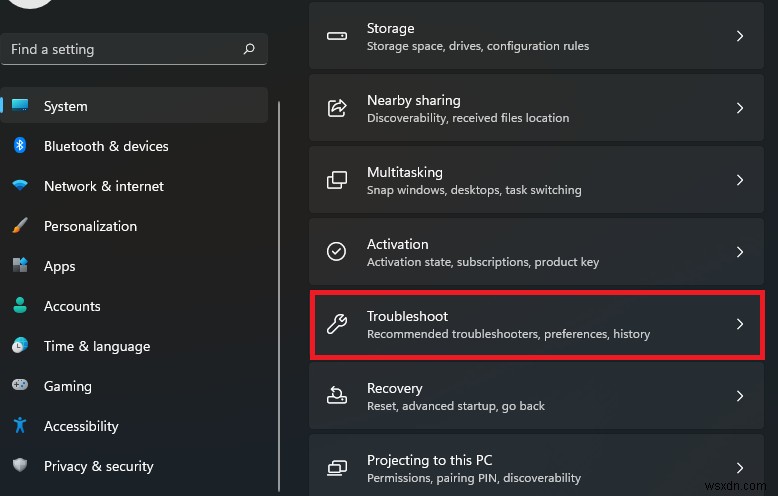Type in Find a setting box
Image resolution: width=778 pixels, height=496 pixels.
pos(120,49)
